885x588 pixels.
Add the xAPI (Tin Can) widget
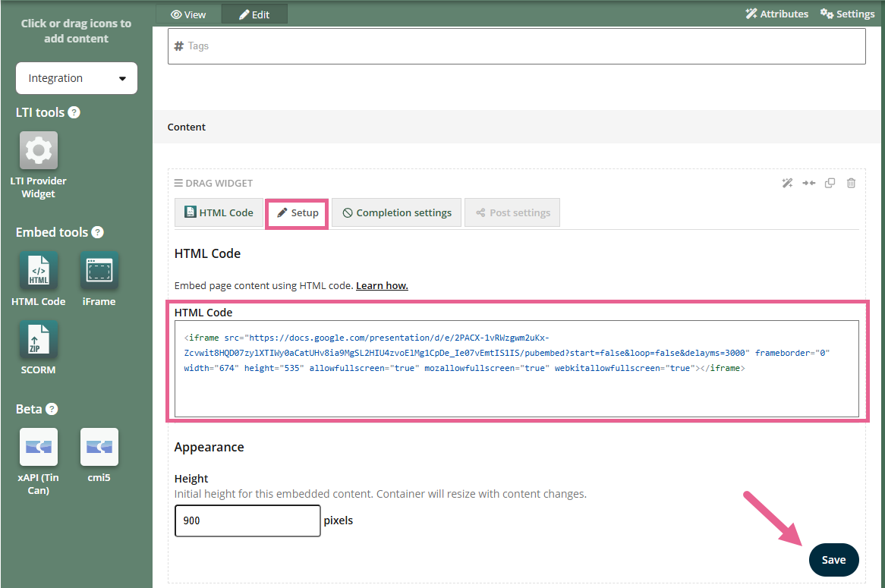click(39, 447)
